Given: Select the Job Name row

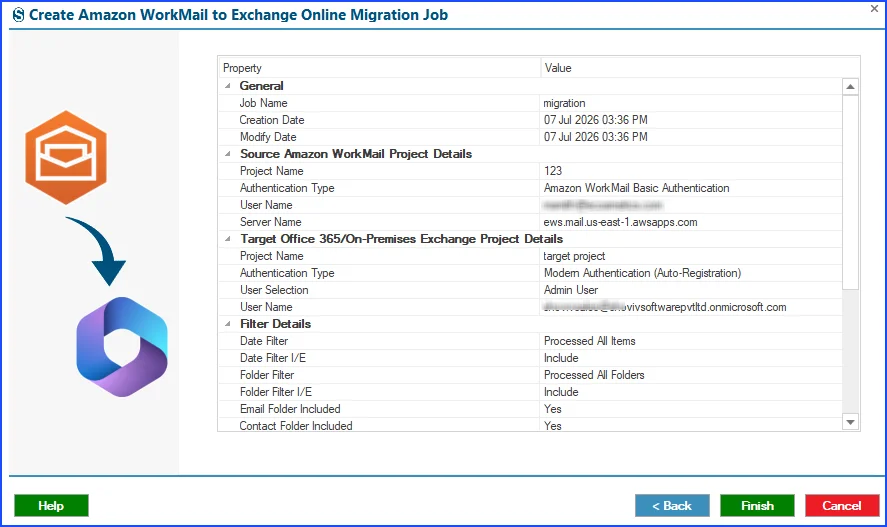Looking at the screenshot, I should (530, 103).
